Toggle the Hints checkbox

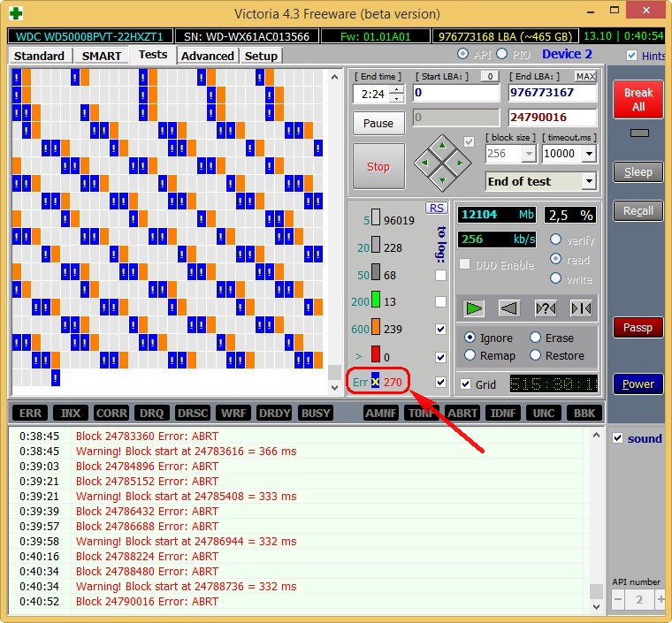coord(631,56)
